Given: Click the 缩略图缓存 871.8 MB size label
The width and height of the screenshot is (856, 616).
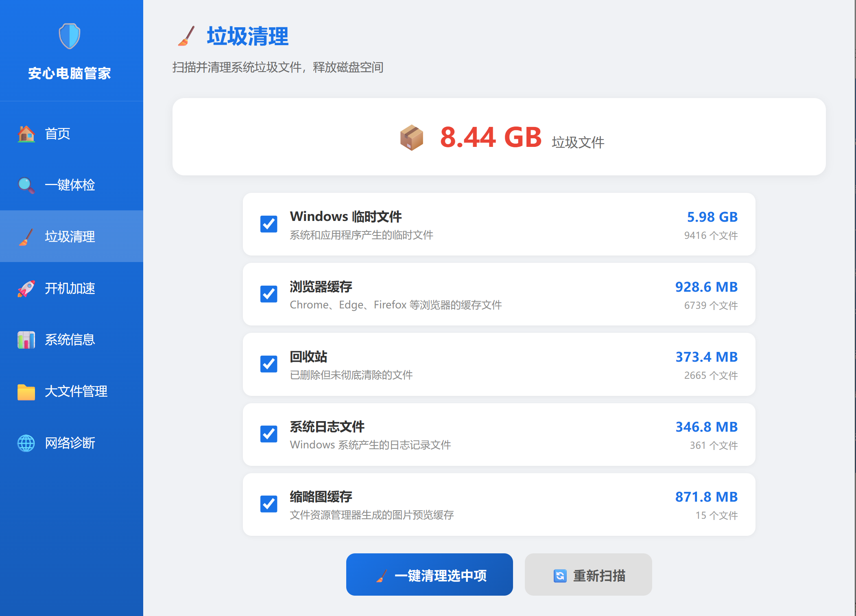Looking at the screenshot, I should pyautogui.click(x=706, y=497).
